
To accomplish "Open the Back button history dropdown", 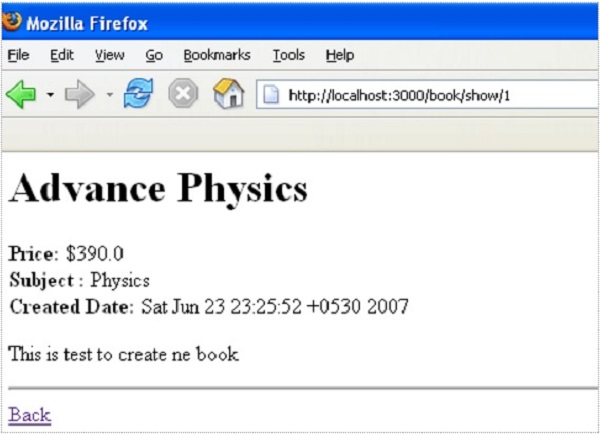I will click(49, 96).
